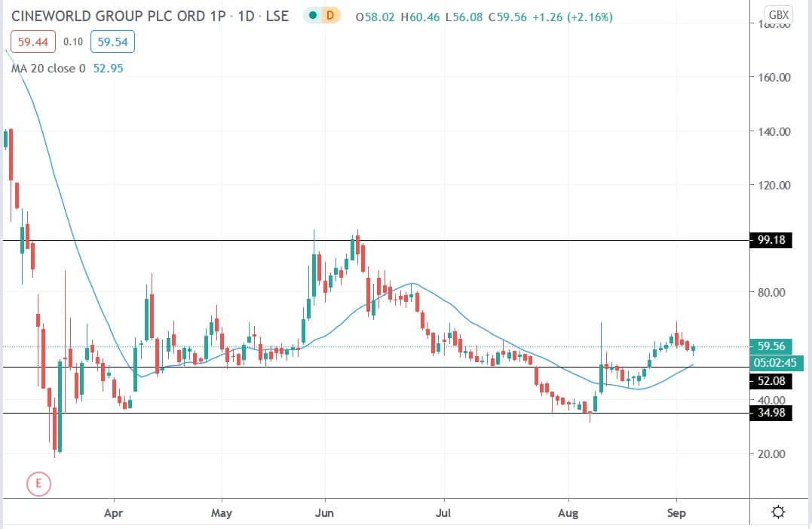Click the Apr label on time axis

[113, 513]
